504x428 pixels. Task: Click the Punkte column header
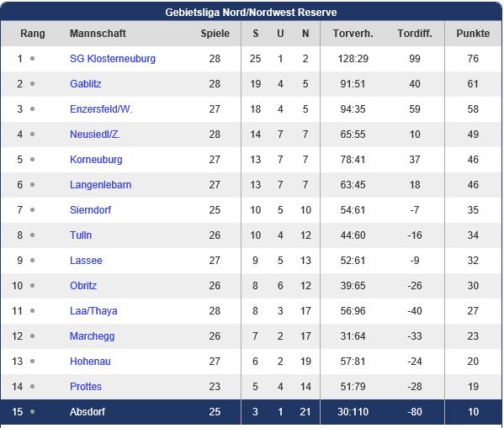point(473,34)
